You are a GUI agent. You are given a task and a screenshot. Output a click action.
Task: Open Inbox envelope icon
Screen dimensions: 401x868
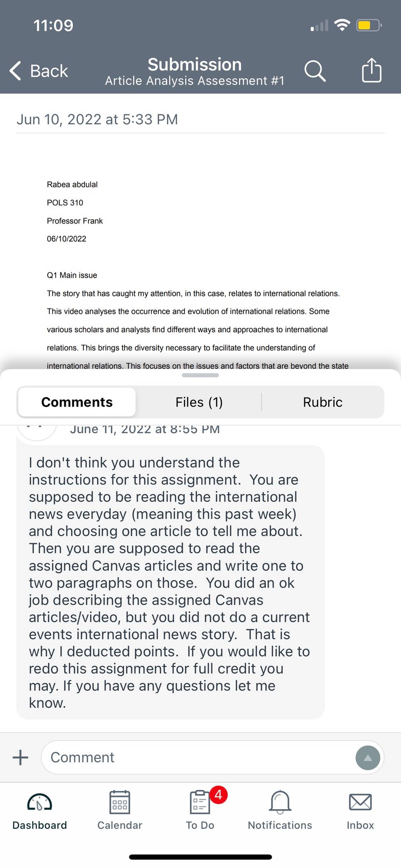tap(360, 802)
